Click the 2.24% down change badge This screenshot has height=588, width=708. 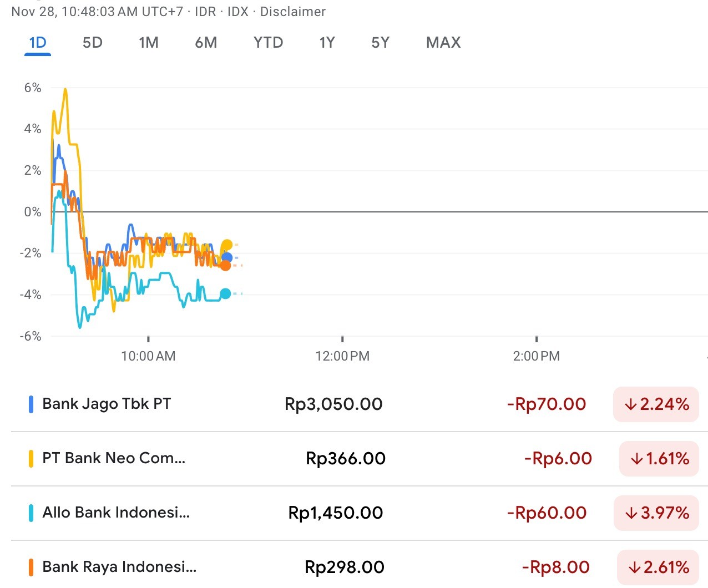(x=656, y=404)
